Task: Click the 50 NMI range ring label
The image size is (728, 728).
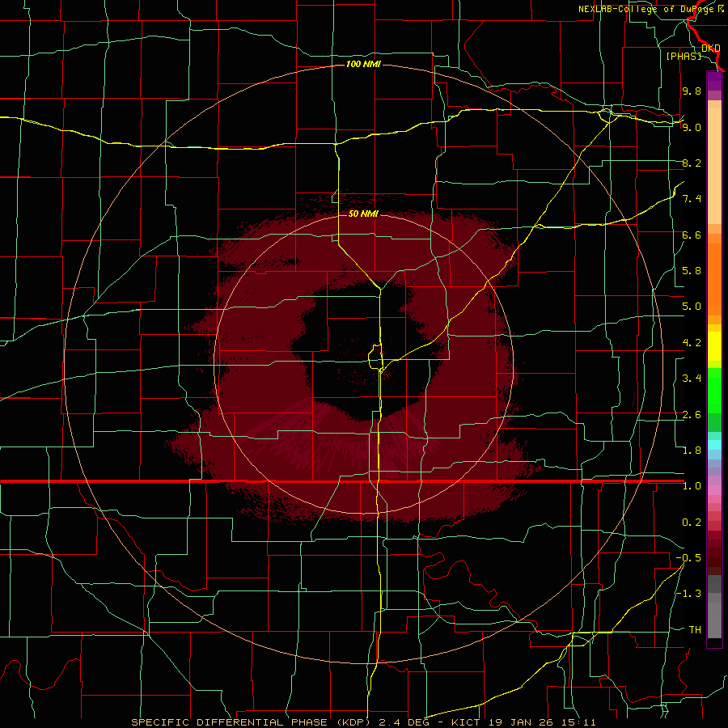Action: (363, 214)
